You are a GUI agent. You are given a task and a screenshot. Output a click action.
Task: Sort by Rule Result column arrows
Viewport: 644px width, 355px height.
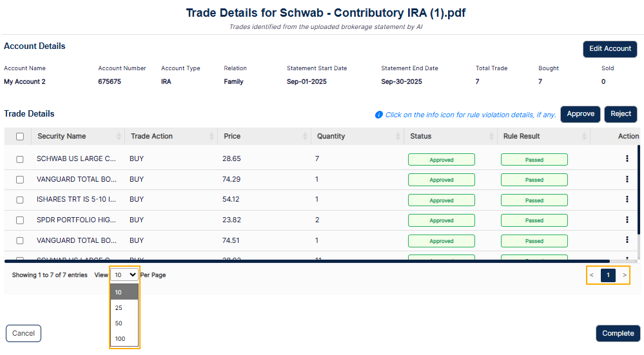[x=584, y=136]
